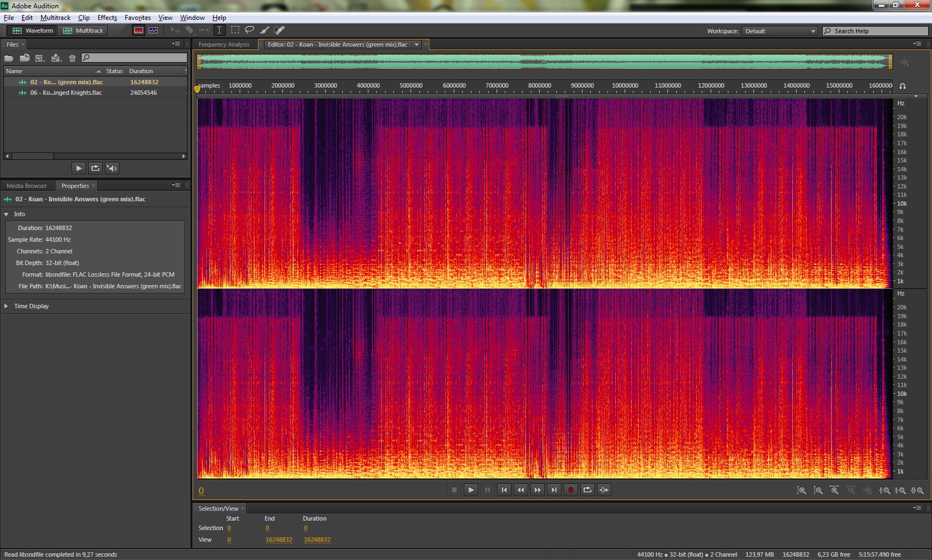Switch to the Frequency Analysis tab
Screen dimensions: 932x560
click(x=224, y=44)
